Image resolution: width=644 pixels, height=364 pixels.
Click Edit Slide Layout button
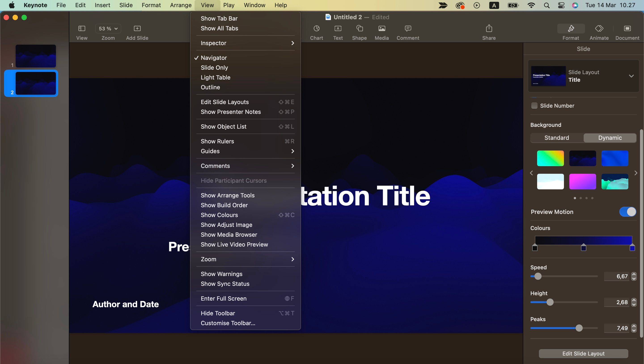[583, 354]
